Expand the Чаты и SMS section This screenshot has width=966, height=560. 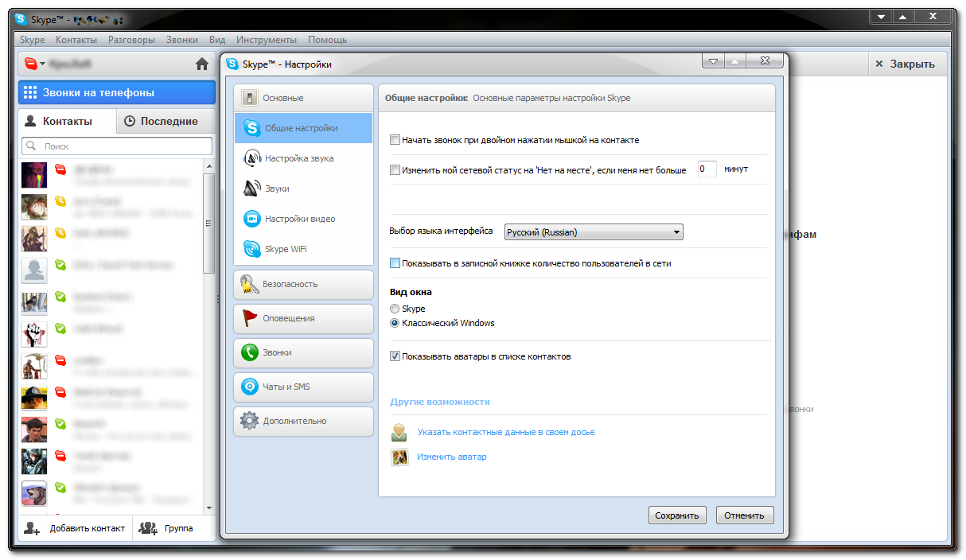tap(303, 387)
